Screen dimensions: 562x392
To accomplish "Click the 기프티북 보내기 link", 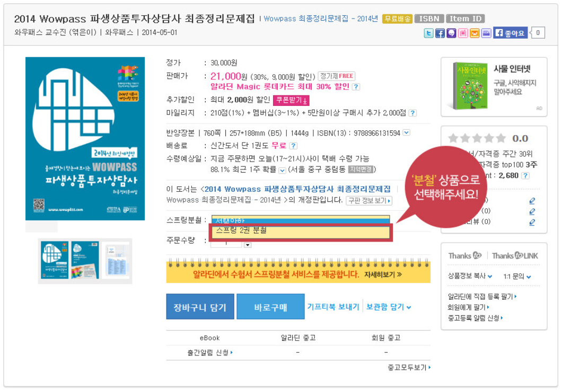I will pos(333,307).
